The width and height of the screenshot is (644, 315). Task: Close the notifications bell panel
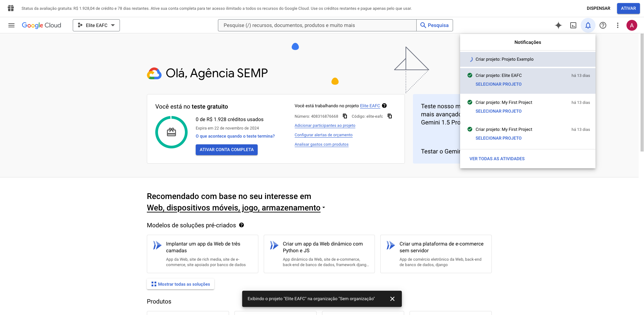[588, 25]
